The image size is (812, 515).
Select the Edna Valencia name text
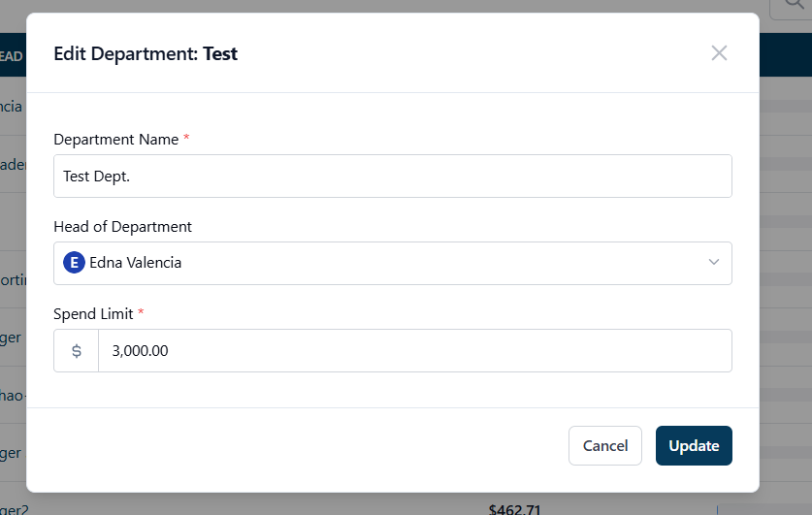[135, 263]
